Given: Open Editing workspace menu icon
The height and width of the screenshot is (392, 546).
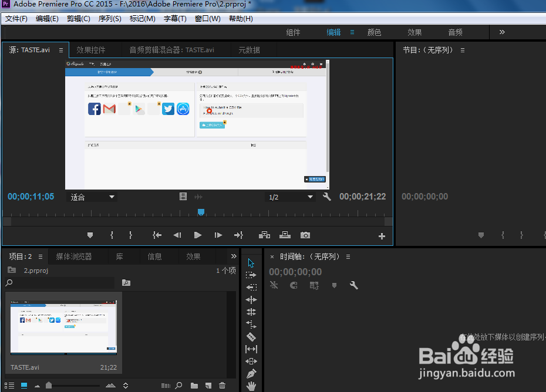Looking at the screenshot, I should pos(352,32).
